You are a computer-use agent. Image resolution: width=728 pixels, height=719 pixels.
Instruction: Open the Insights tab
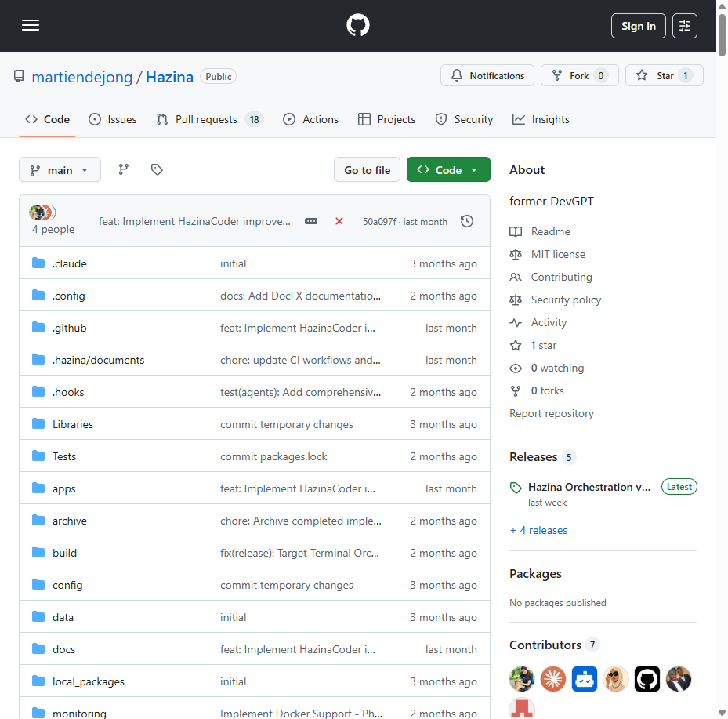[541, 119]
